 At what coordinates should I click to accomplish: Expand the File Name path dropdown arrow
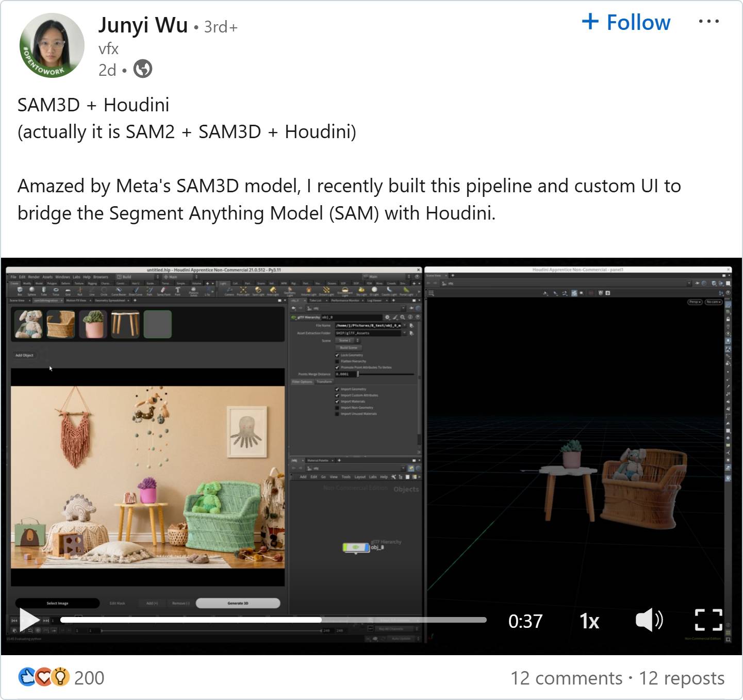click(x=405, y=326)
